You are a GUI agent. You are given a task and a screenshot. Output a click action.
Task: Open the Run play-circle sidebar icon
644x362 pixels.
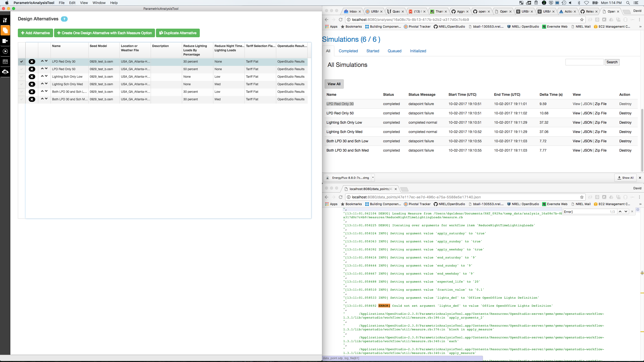click(5, 51)
